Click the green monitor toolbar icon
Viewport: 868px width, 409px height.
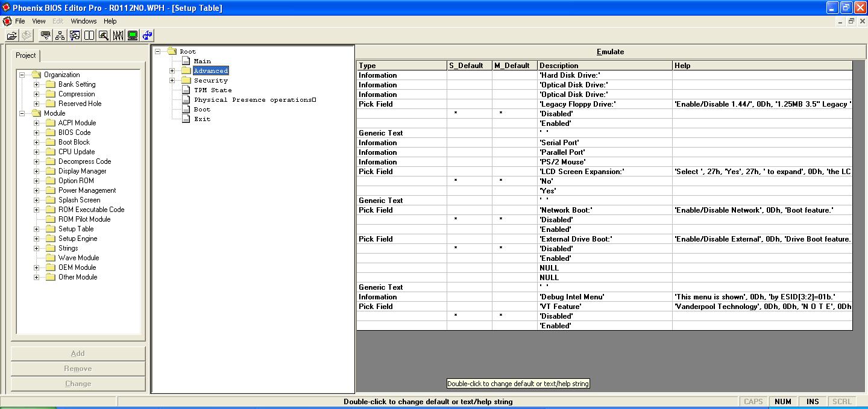click(133, 36)
